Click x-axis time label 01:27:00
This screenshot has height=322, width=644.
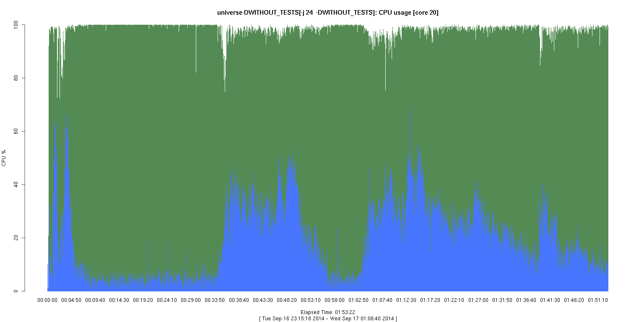(x=478, y=300)
